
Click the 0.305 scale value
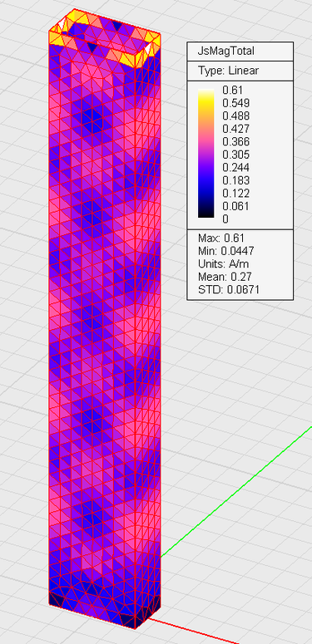236,155
